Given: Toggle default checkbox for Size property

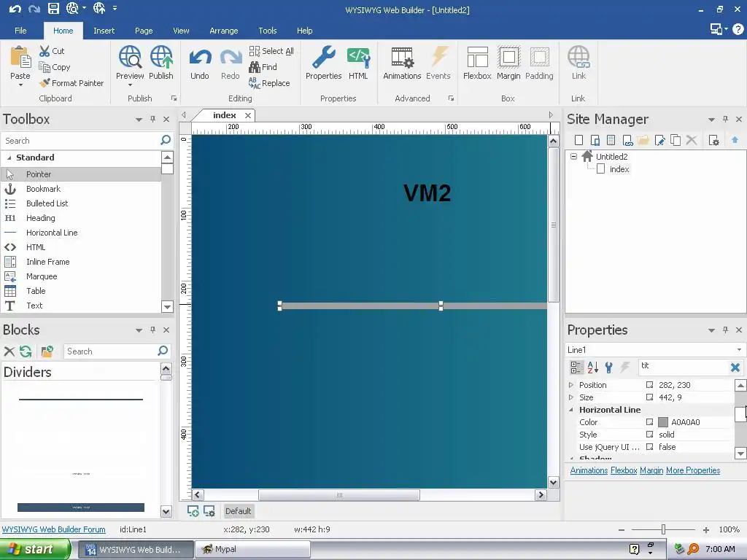Looking at the screenshot, I should click(x=649, y=397).
